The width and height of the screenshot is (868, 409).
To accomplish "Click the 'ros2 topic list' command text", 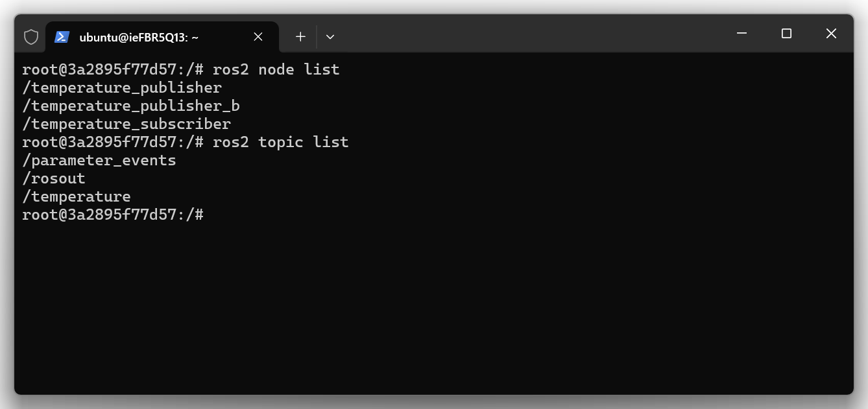I will tap(280, 142).
